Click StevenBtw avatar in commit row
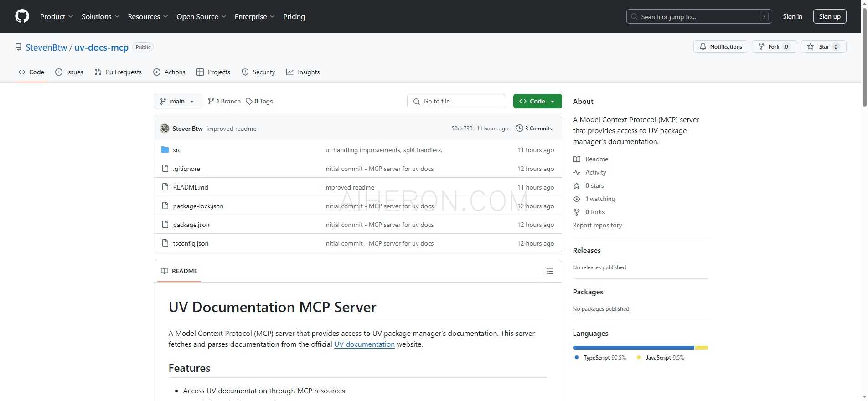This screenshot has height=401, width=868. coord(165,129)
